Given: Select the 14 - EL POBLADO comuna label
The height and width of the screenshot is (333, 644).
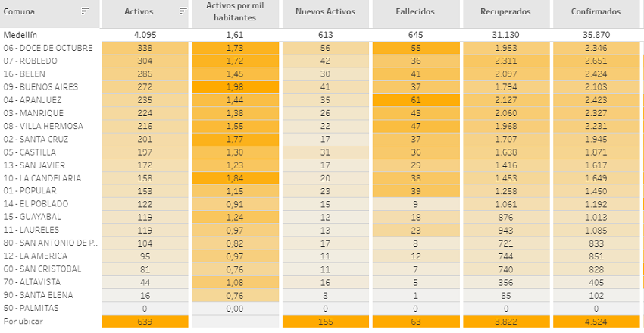Looking at the screenshot, I should [x=36, y=203].
